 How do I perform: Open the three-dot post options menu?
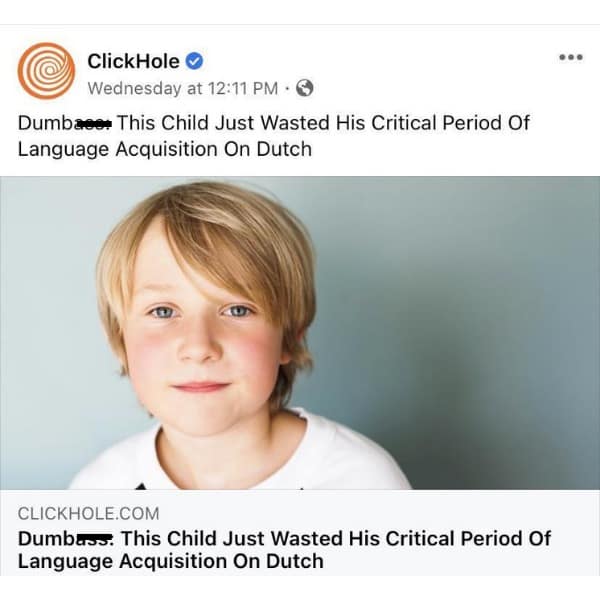[570, 57]
